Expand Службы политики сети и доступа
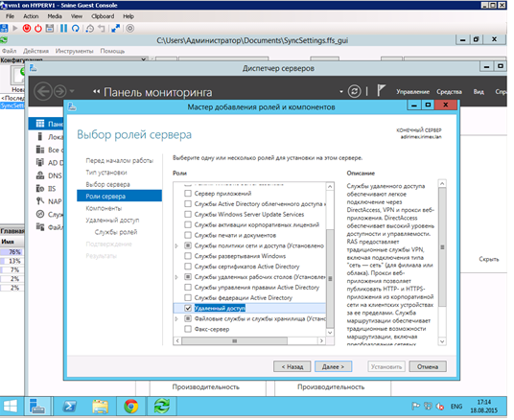Viewport: 514px width, 420px height. [176, 245]
